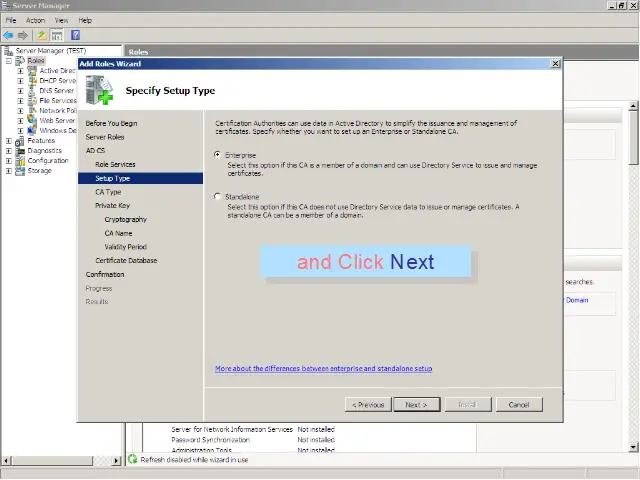This screenshot has height=480, width=640.
Task: Click the vertical scrollbar down arrow
Action: 633,447
